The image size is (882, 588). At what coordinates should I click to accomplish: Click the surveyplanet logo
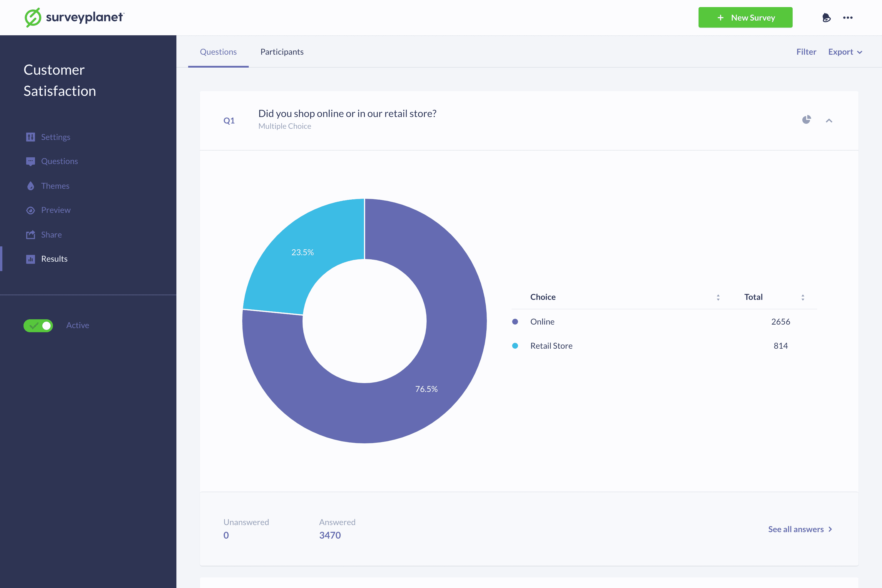tap(73, 17)
